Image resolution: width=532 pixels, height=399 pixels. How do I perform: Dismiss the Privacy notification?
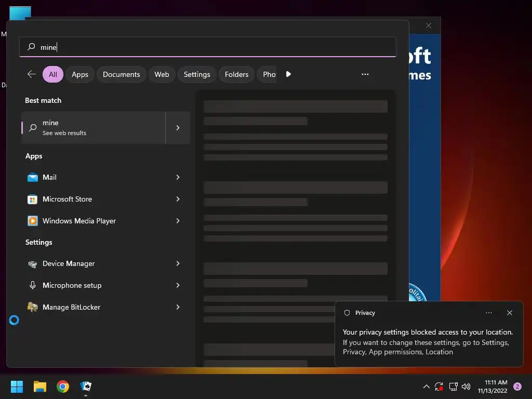510,313
